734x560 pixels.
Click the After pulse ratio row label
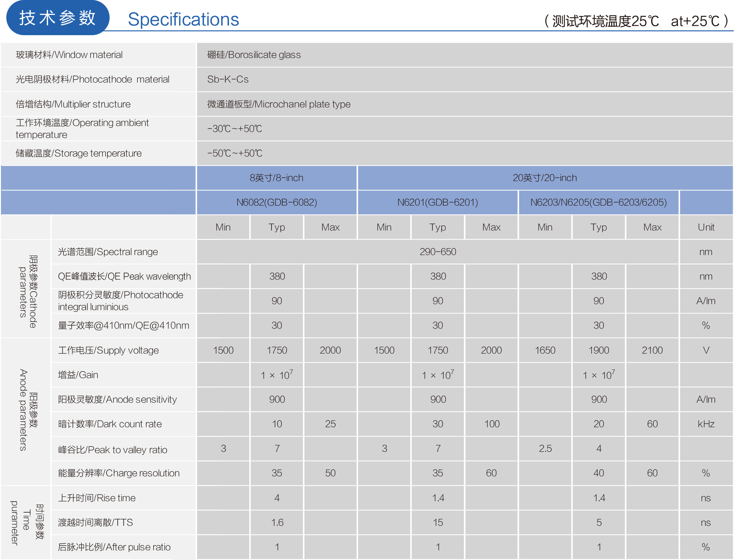(x=114, y=547)
